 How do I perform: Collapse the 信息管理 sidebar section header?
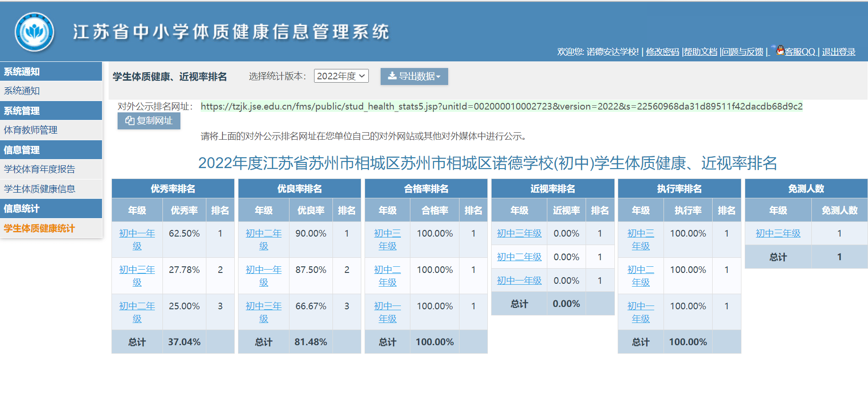tap(51, 150)
